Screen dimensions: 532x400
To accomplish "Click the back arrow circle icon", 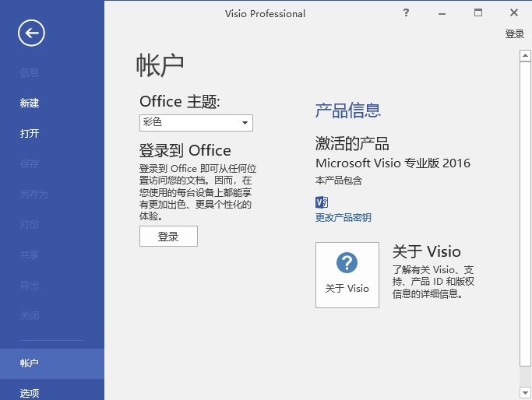I will tap(31, 33).
